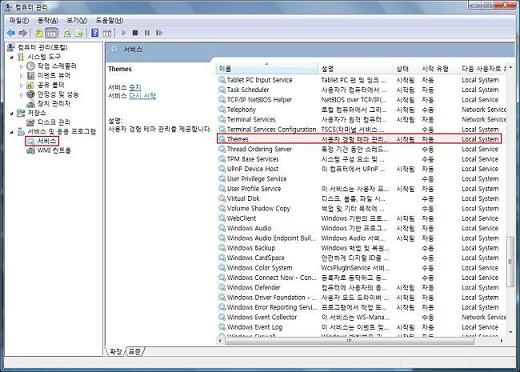This screenshot has width=520, height=372.
Task: Start service with the play icon
Action: coord(124,33)
